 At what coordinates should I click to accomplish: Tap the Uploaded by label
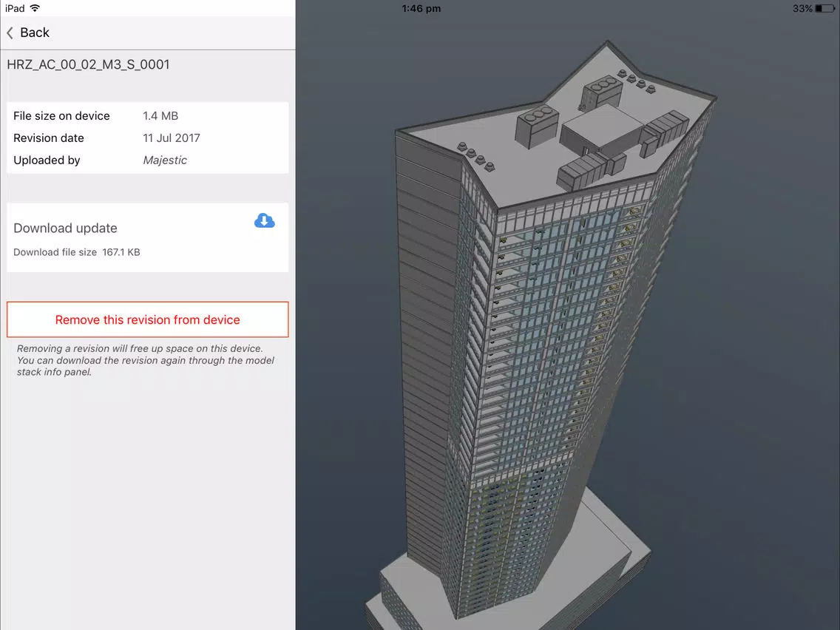tap(47, 160)
